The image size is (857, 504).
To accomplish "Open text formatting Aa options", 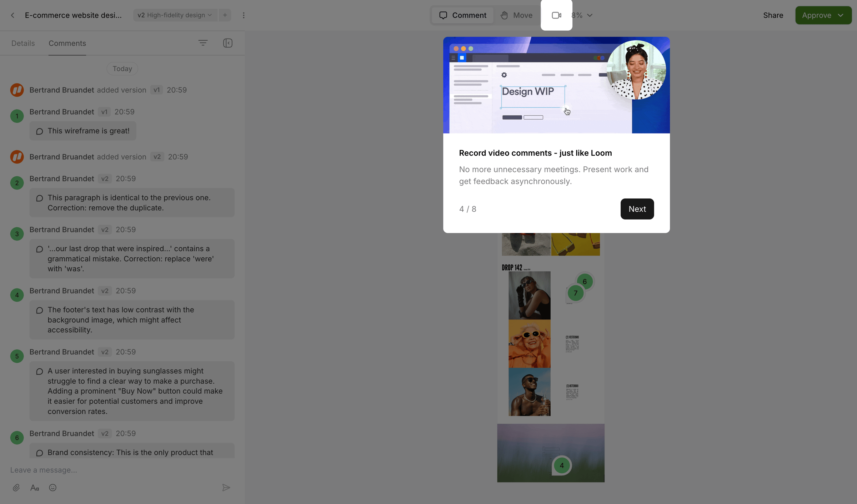I will pos(35,488).
